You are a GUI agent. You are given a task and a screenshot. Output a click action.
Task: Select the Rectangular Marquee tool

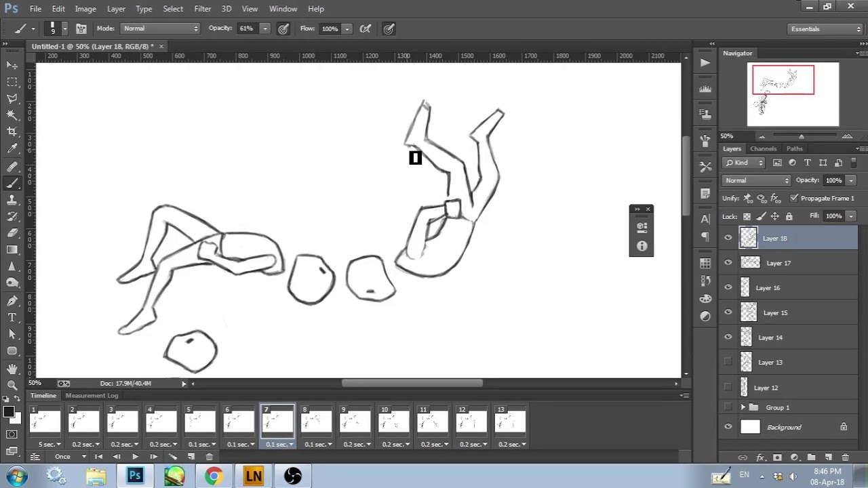pos(12,81)
